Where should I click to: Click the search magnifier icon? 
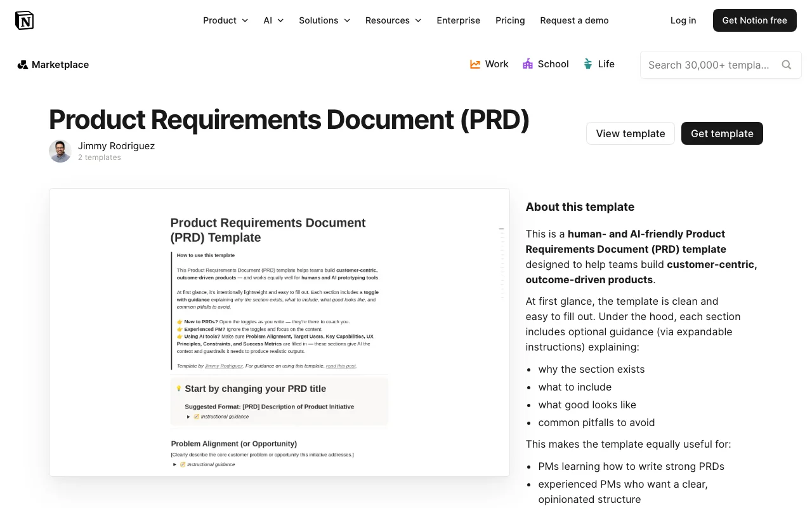pos(787,65)
